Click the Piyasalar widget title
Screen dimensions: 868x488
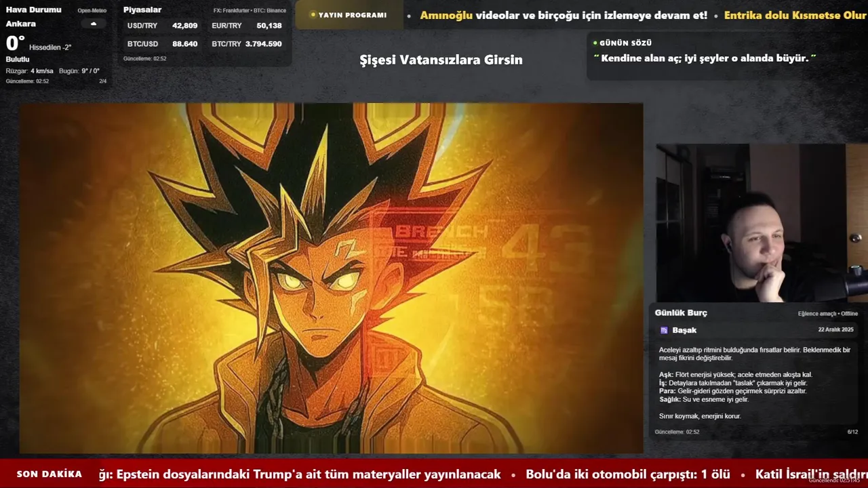[142, 9]
